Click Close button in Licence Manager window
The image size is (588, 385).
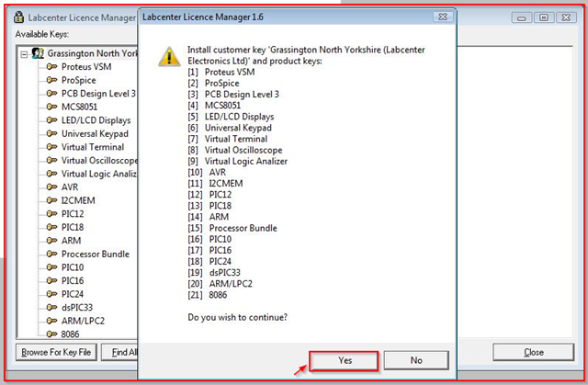(x=533, y=353)
